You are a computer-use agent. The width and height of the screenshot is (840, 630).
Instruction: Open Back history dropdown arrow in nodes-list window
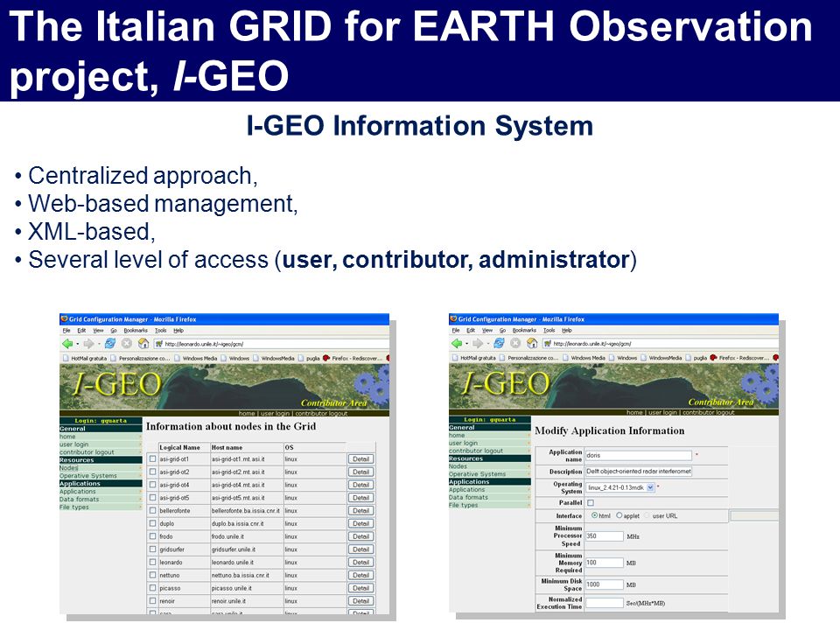(78, 344)
